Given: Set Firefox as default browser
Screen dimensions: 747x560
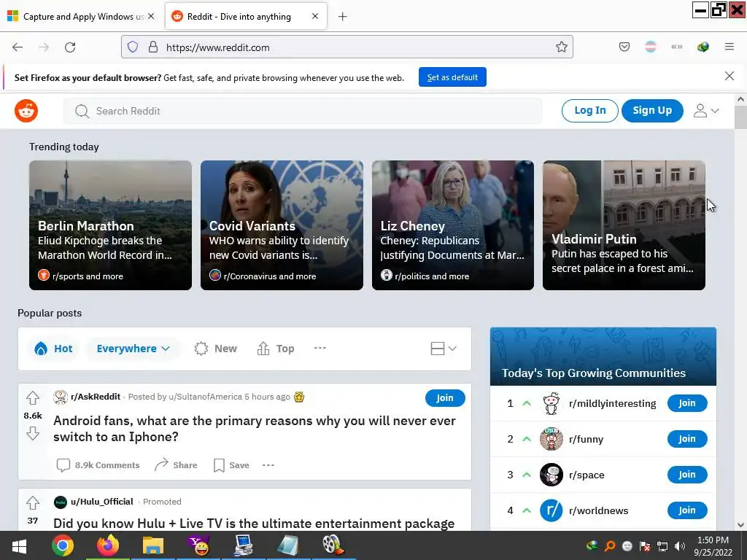Looking at the screenshot, I should coord(452,77).
